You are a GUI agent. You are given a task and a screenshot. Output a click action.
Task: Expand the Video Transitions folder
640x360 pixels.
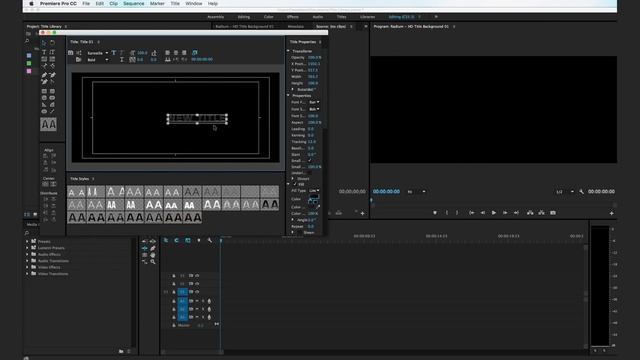[27, 274]
